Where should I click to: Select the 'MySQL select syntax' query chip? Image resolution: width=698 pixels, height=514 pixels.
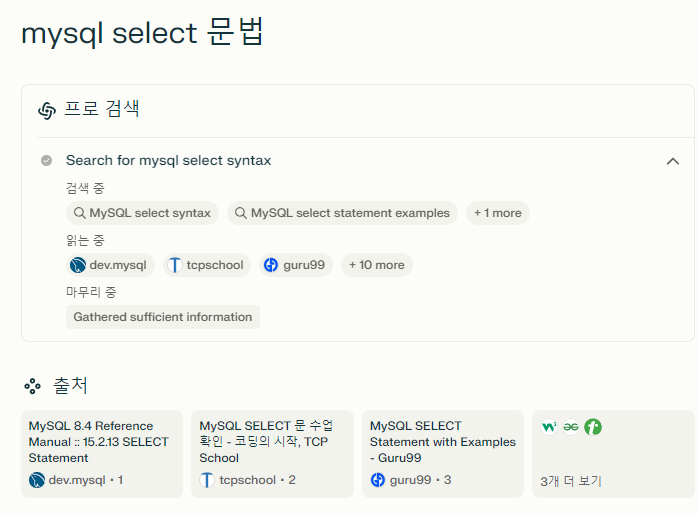tap(142, 213)
